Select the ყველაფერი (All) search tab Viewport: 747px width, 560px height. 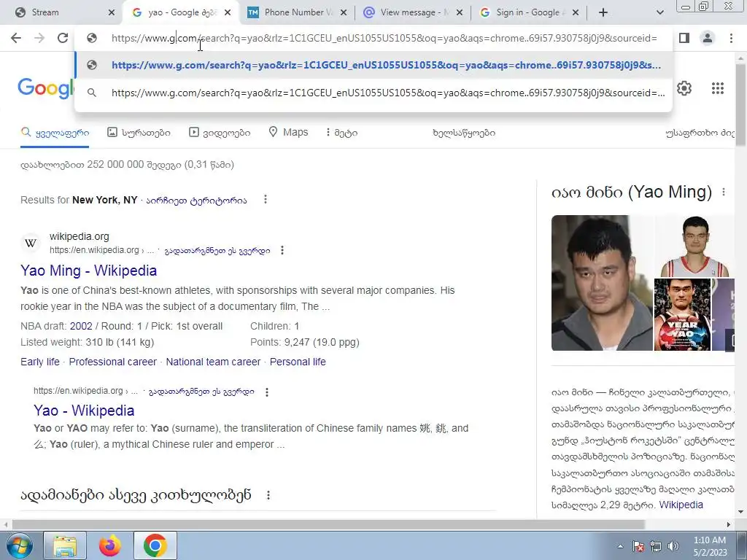[55, 133]
